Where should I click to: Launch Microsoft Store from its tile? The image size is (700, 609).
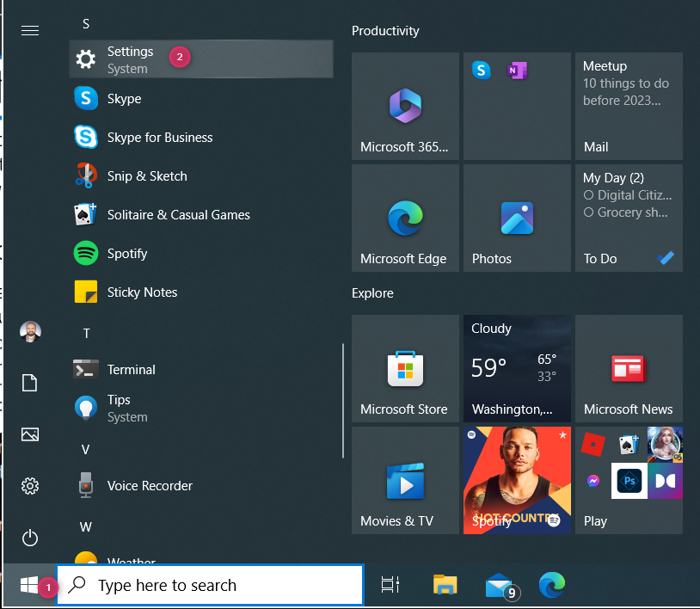pos(404,369)
